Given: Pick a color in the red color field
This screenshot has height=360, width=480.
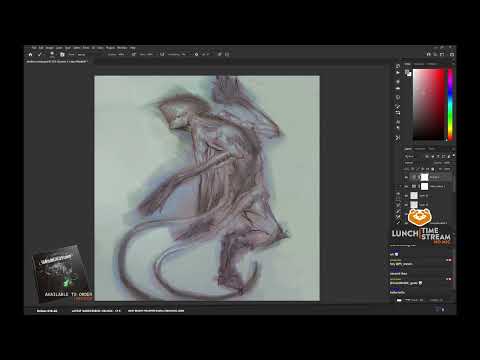Looking at the screenshot, I should tap(429, 104).
